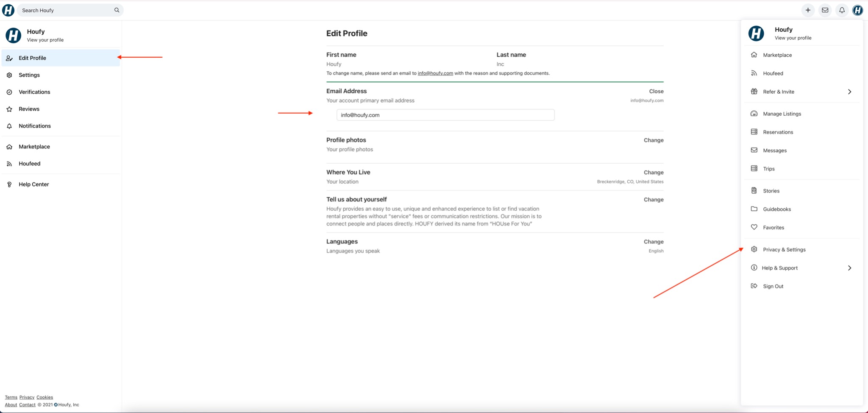Click the Favorites heart icon

(x=754, y=227)
